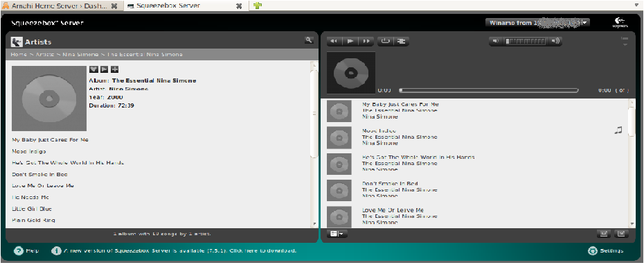Open Nina Simone breadcrumb link
This screenshot has height=265, width=644.
(80, 54)
